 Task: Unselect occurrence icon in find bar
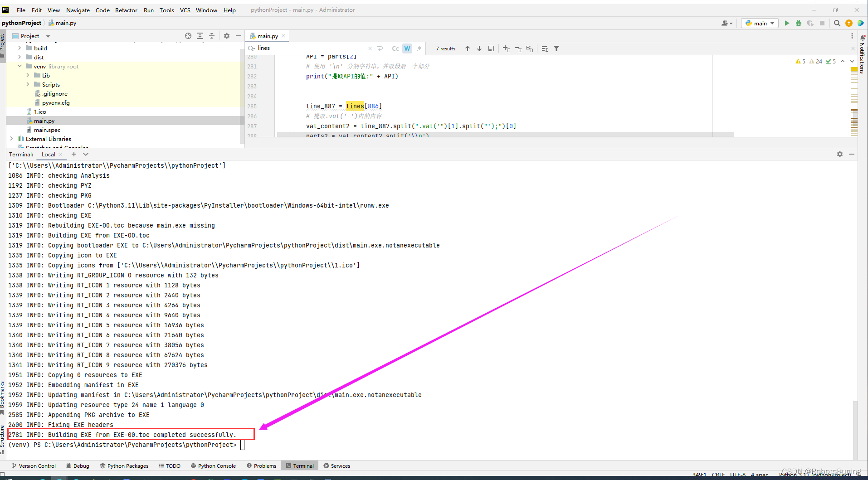point(518,48)
